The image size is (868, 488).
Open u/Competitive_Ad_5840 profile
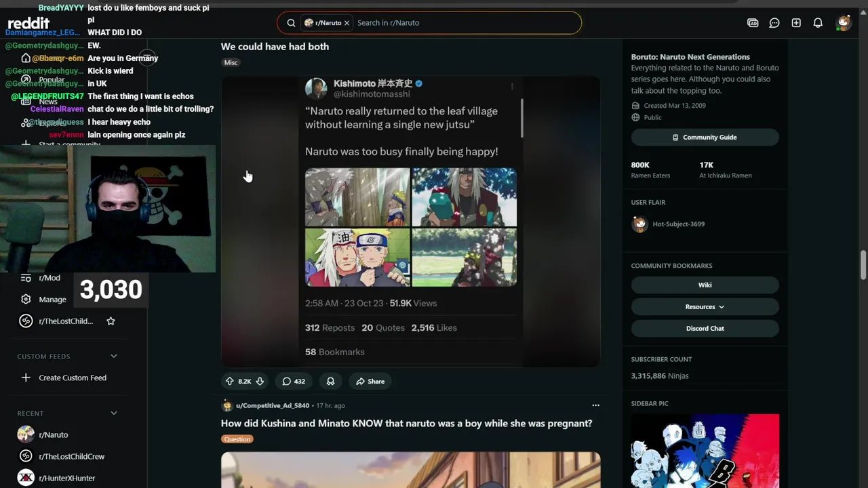point(273,405)
